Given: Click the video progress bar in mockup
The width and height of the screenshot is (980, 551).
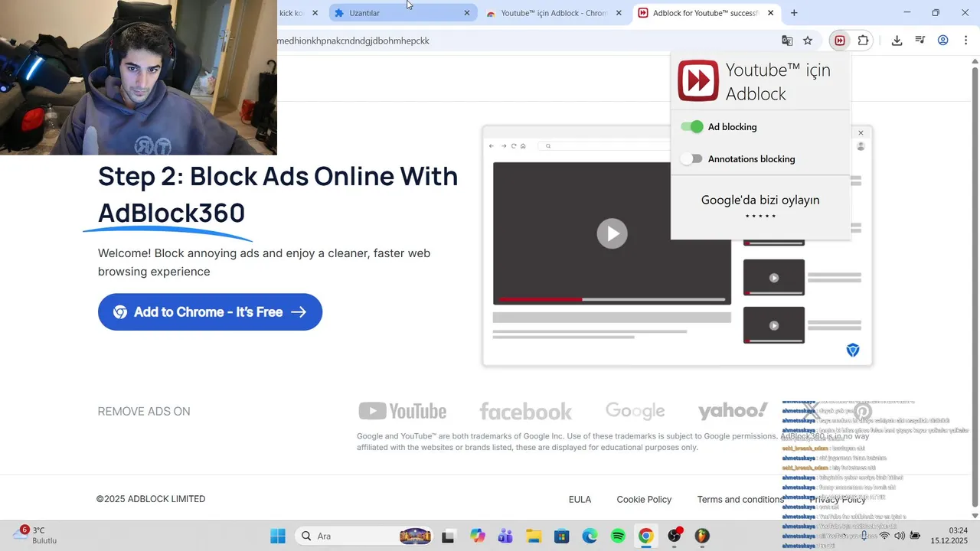Looking at the screenshot, I should [x=612, y=299].
